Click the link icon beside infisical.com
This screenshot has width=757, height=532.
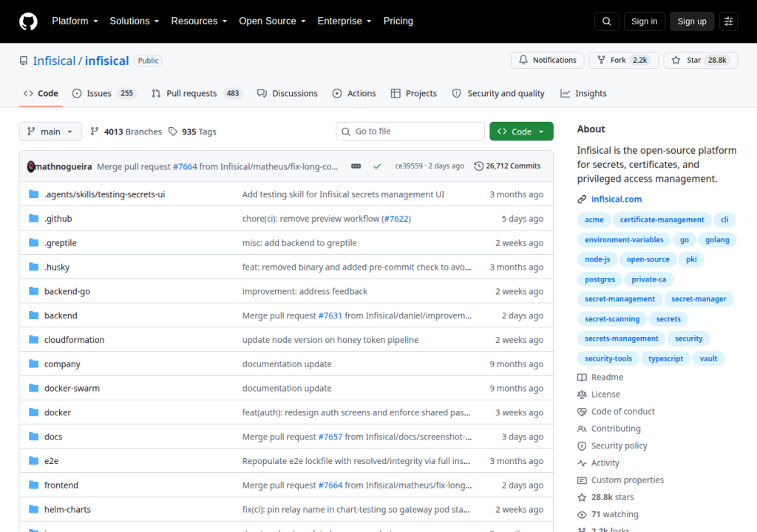pos(582,199)
